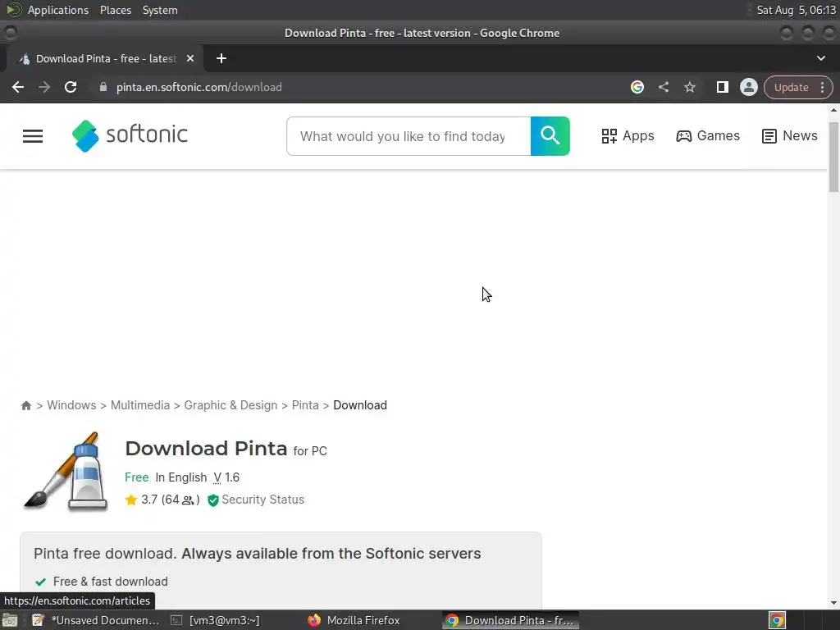Click the Chrome tray icon
Screen dimensions: 840x630
(x=777, y=620)
